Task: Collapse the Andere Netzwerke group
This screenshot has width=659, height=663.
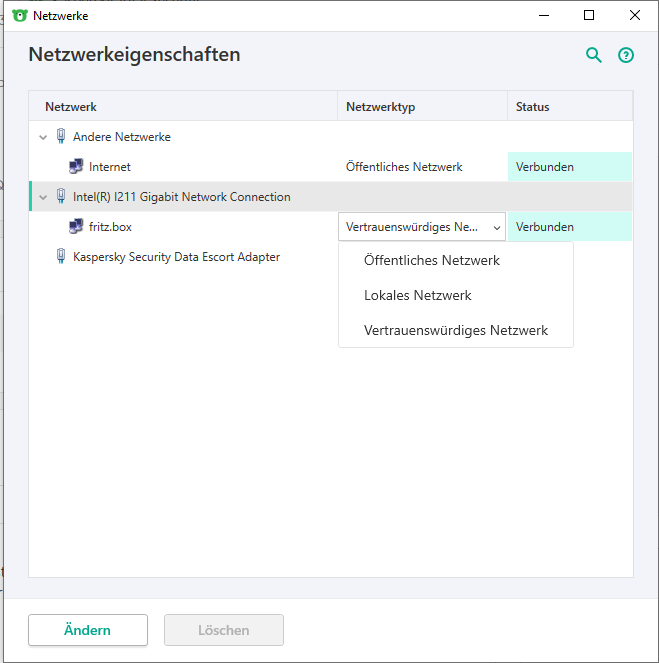Action: pyautogui.click(x=42, y=137)
